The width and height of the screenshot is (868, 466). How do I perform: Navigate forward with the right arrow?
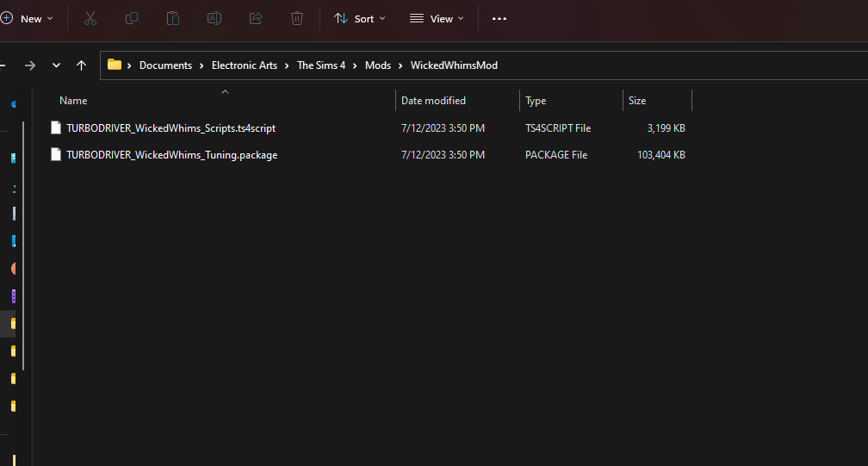click(x=30, y=65)
